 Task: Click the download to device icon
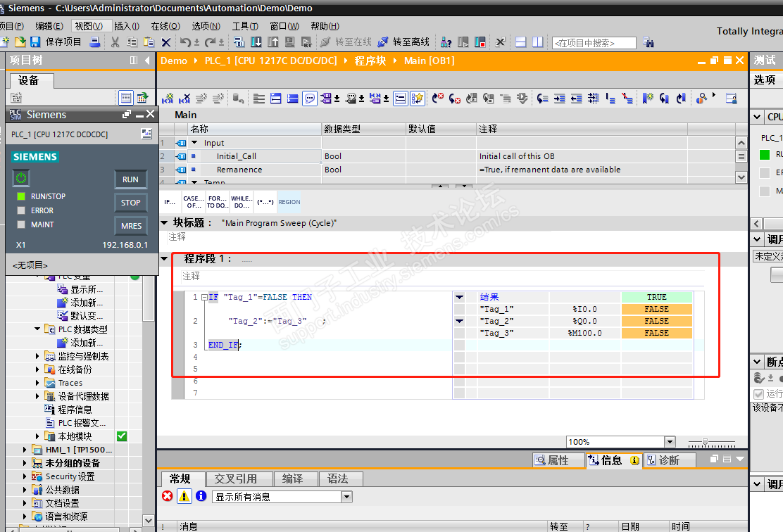pos(256,42)
